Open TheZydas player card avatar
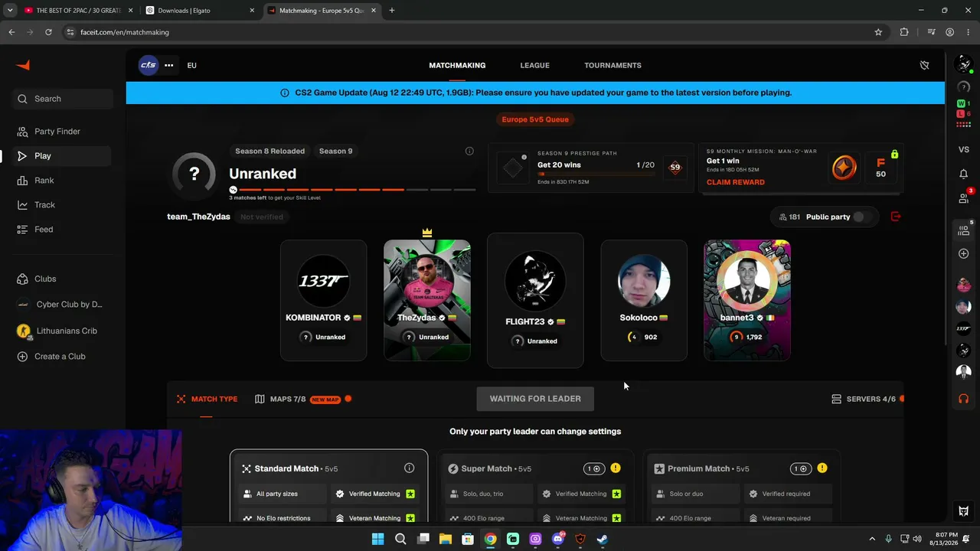Screen dimensions: 980x551 [427, 282]
